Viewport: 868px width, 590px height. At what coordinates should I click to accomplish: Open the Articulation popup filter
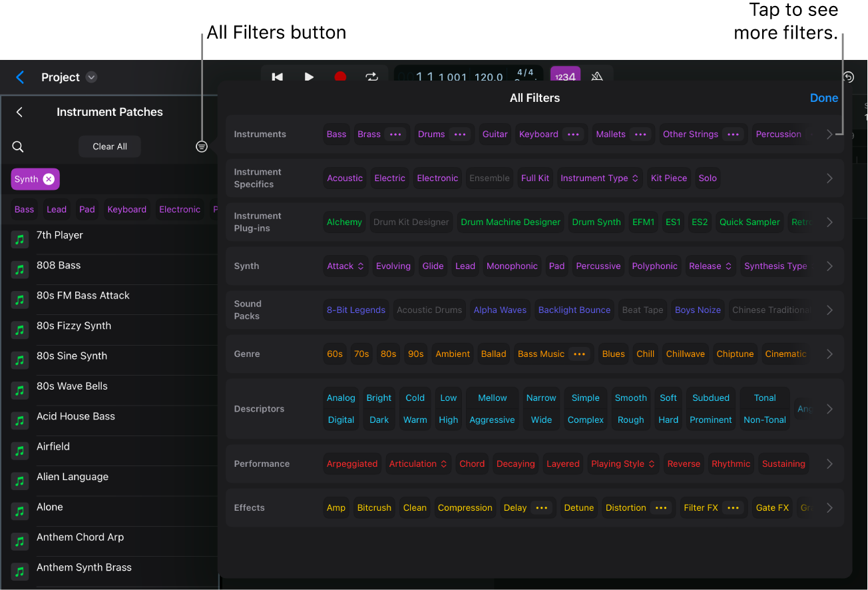418,464
